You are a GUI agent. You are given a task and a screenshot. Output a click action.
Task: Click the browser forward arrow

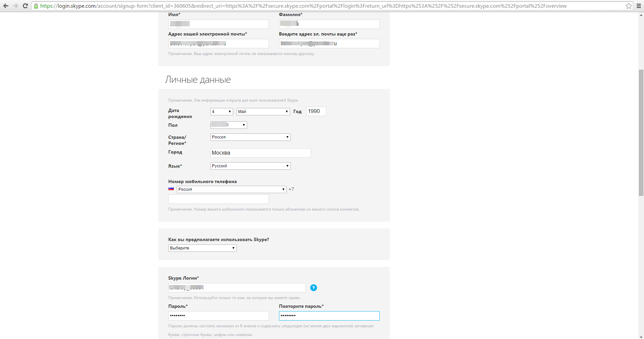[x=15, y=6]
